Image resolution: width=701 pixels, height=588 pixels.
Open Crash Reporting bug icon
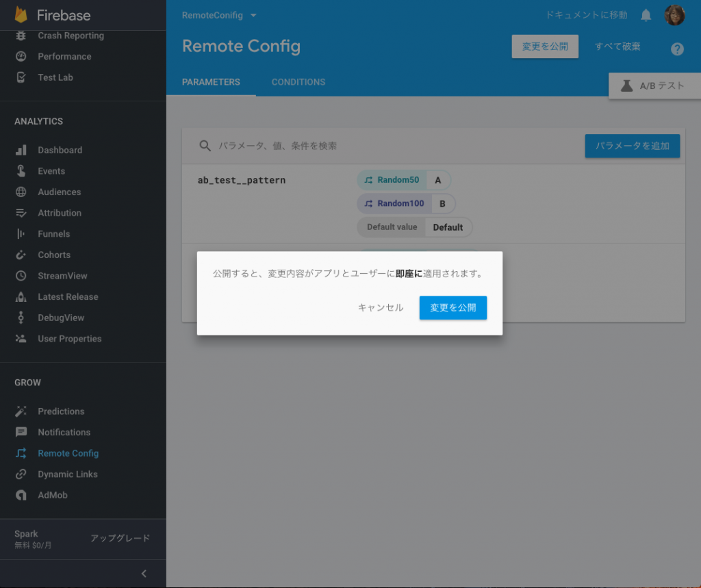[x=21, y=36]
